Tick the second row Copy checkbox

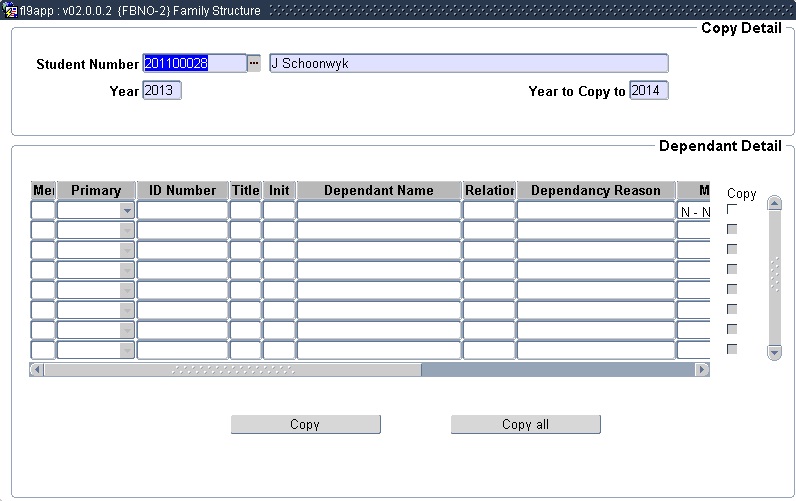pyautogui.click(x=732, y=229)
